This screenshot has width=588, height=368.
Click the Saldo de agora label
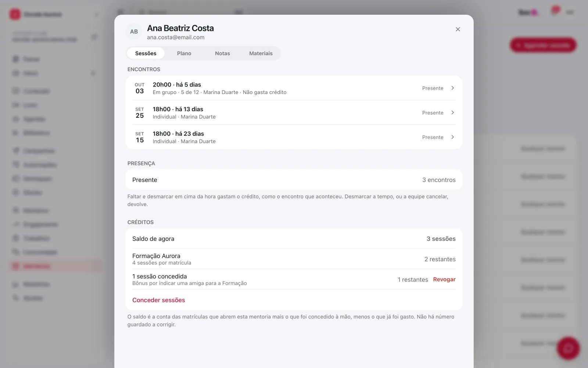pos(153,239)
